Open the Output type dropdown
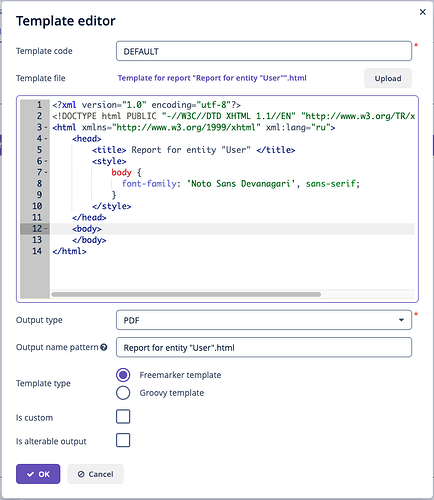The width and height of the screenshot is (434, 500). [264, 320]
